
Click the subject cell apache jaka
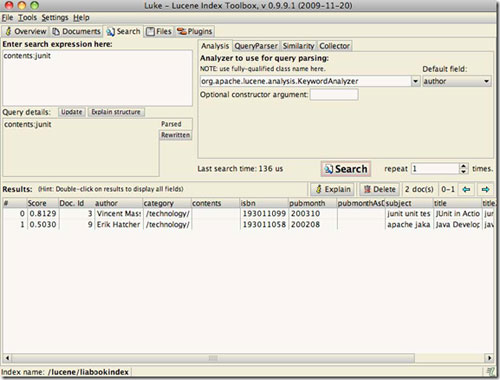tap(409, 225)
